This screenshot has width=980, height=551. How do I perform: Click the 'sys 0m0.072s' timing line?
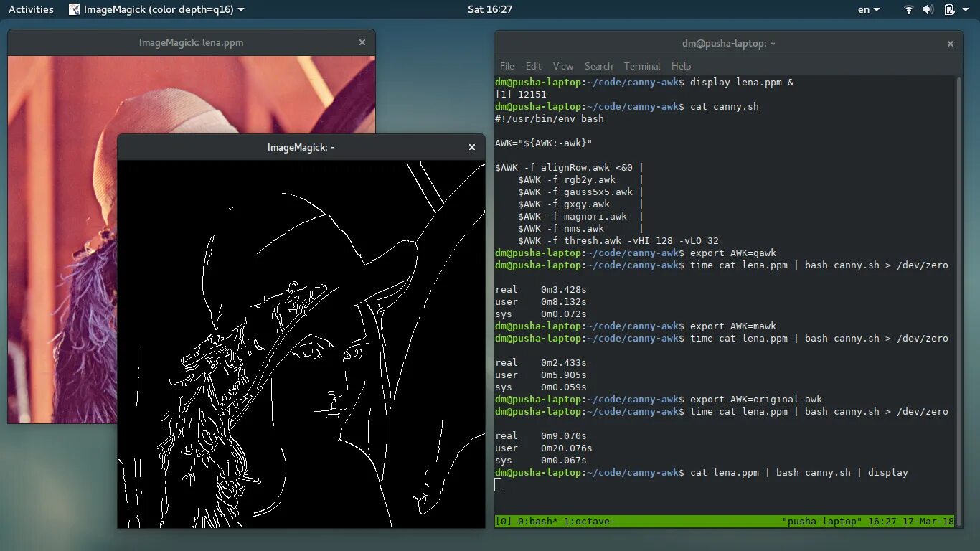[x=541, y=314]
